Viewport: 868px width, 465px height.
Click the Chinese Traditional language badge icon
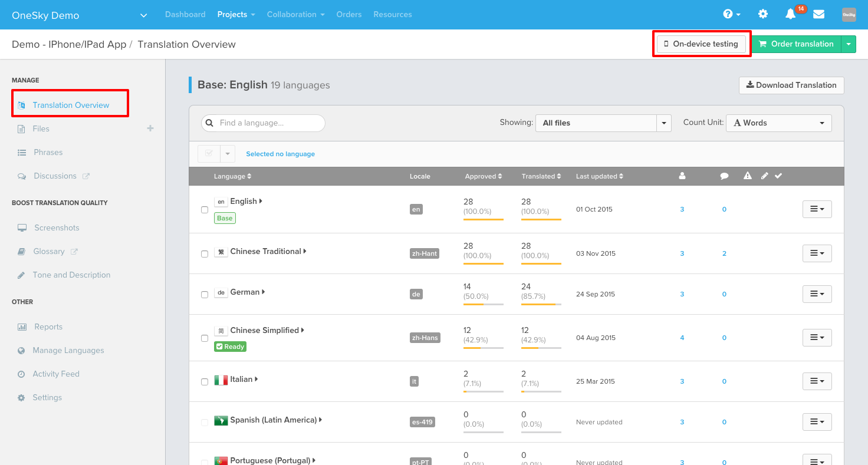[x=221, y=252]
